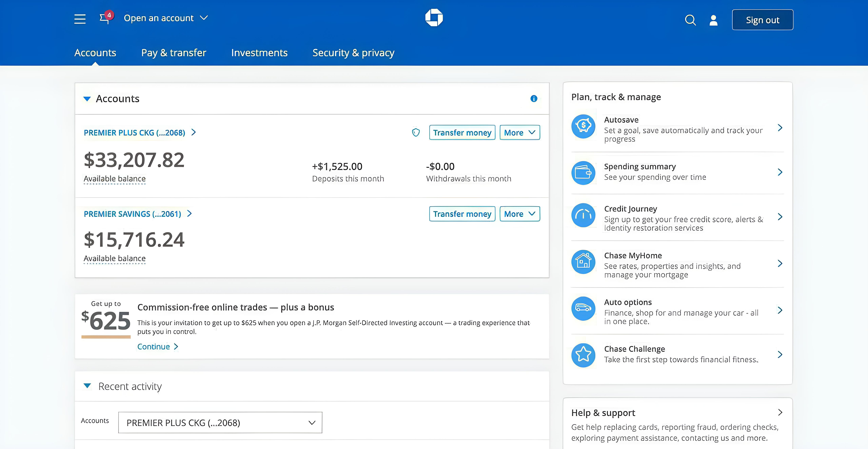Open the hamburger navigation menu

click(x=80, y=19)
